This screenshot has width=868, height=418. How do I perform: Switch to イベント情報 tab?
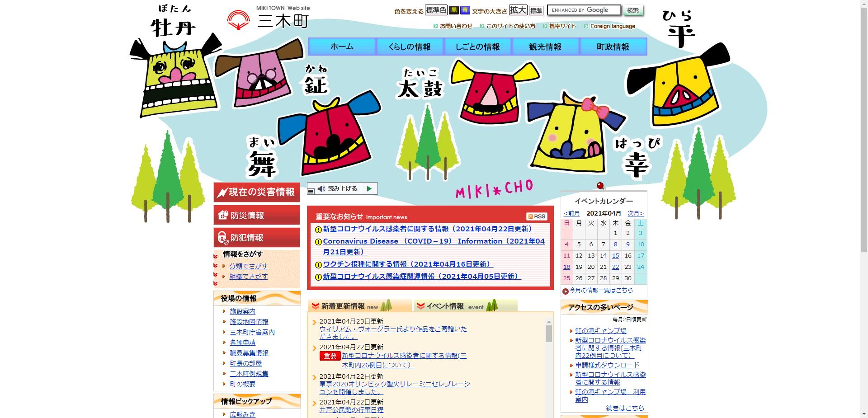(x=465, y=306)
